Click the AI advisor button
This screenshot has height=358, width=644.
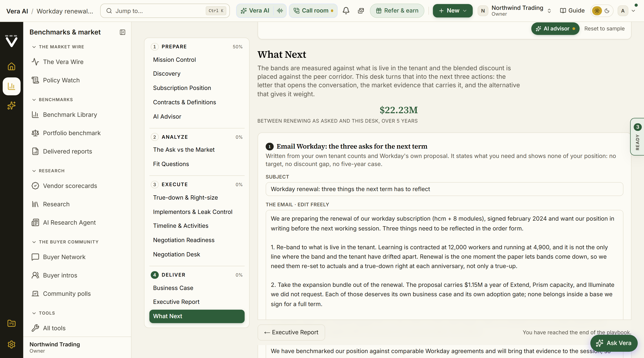[555, 28]
